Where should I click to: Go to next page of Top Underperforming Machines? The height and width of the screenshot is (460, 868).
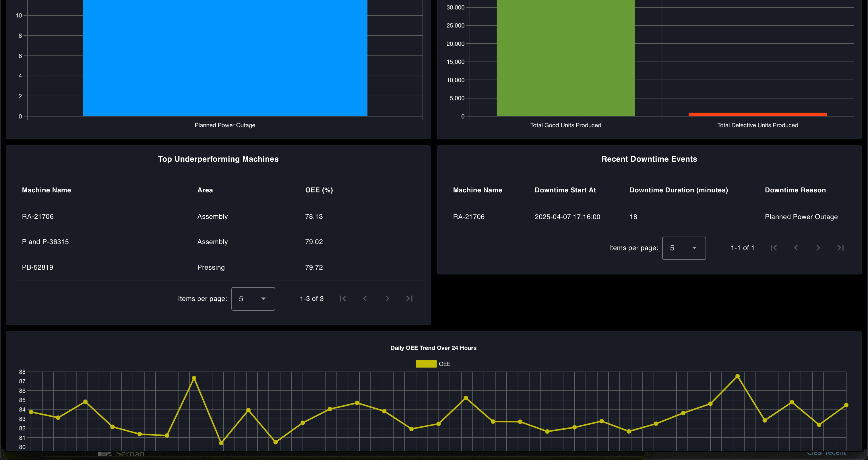coord(387,299)
